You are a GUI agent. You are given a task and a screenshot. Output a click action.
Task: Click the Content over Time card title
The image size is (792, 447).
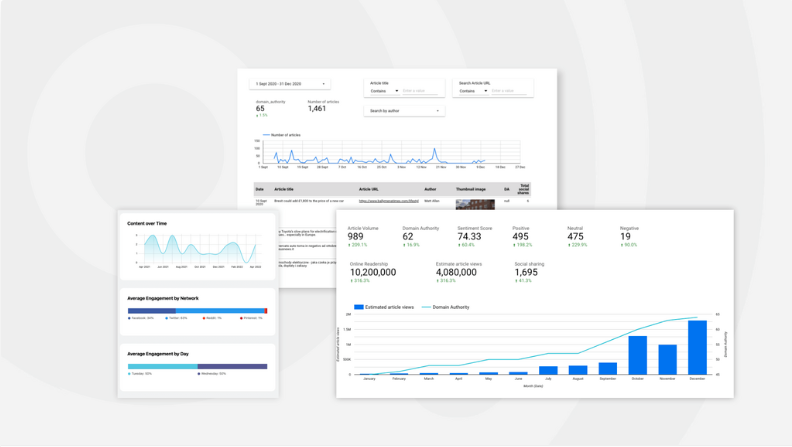(147, 223)
